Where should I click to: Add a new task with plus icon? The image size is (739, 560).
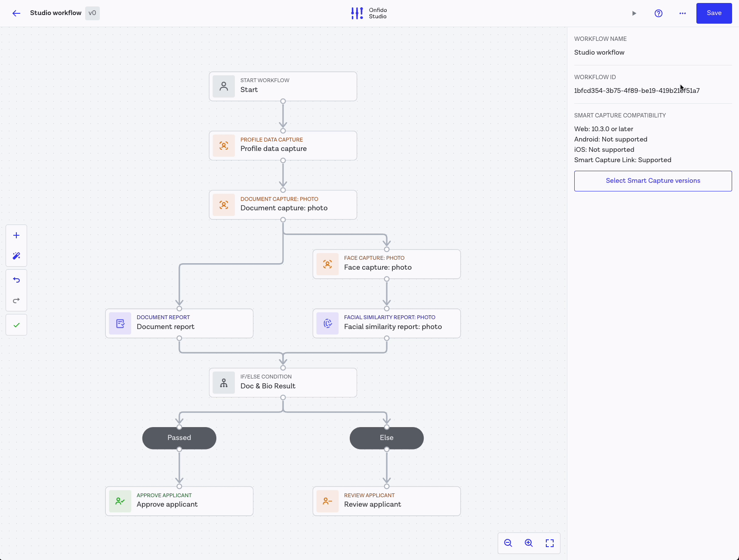click(x=16, y=235)
